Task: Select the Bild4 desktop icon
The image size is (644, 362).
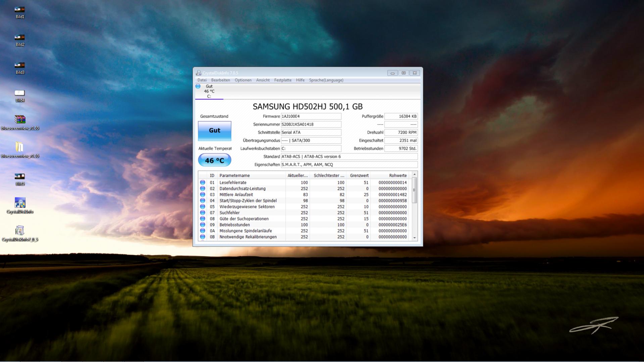Action: tap(20, 96)
